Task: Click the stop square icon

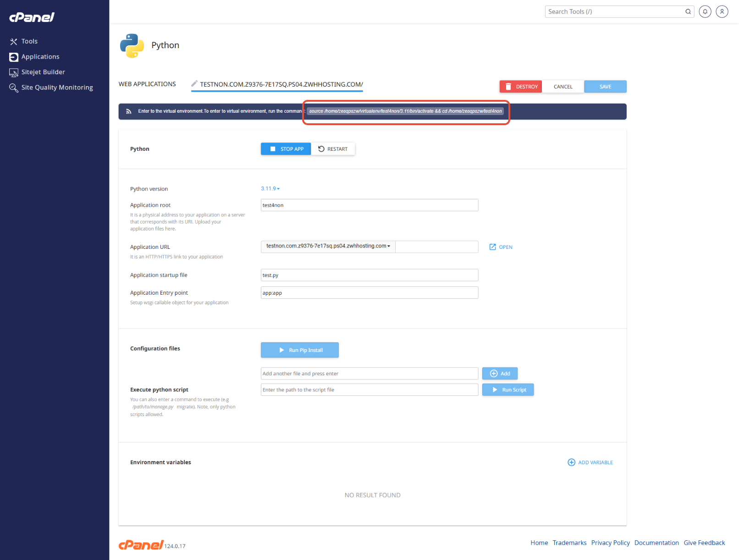Action: pyautogui.click(x=273, y=149)
